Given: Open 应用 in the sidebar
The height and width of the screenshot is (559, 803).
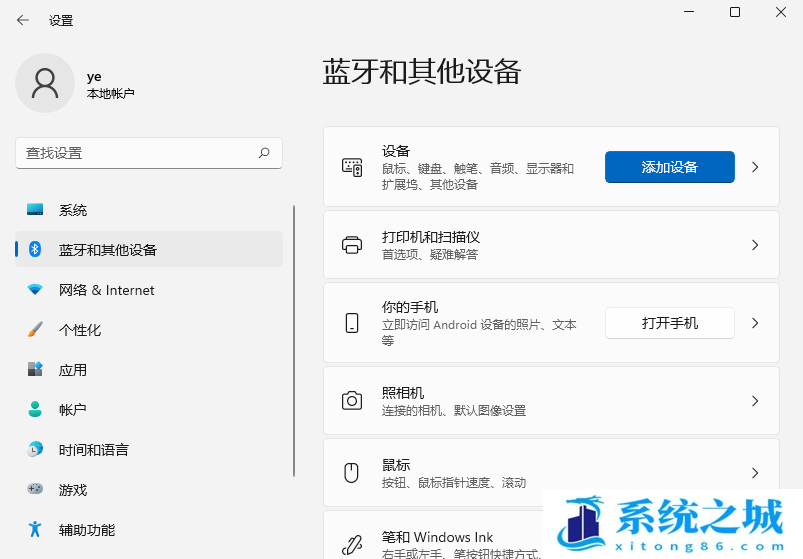Looking at the screenshot, I should tap(73, 370).
